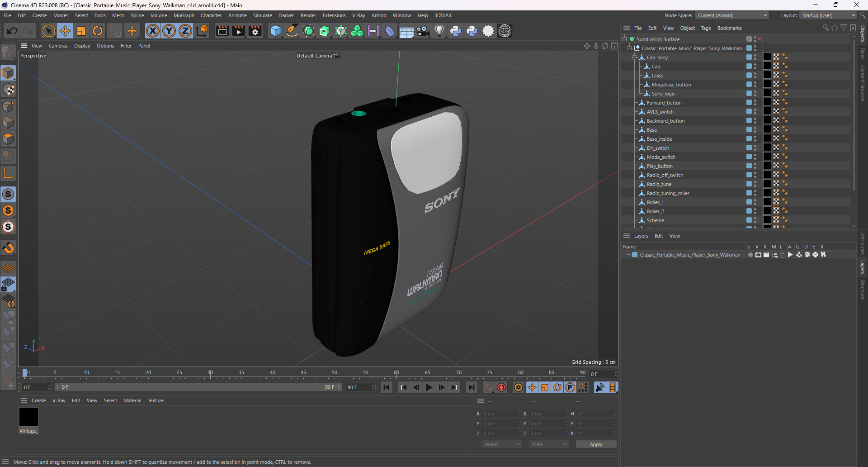Select the Rotate tool
The width and height of the screenshot is (868, 467).
(x=98, y=31)
